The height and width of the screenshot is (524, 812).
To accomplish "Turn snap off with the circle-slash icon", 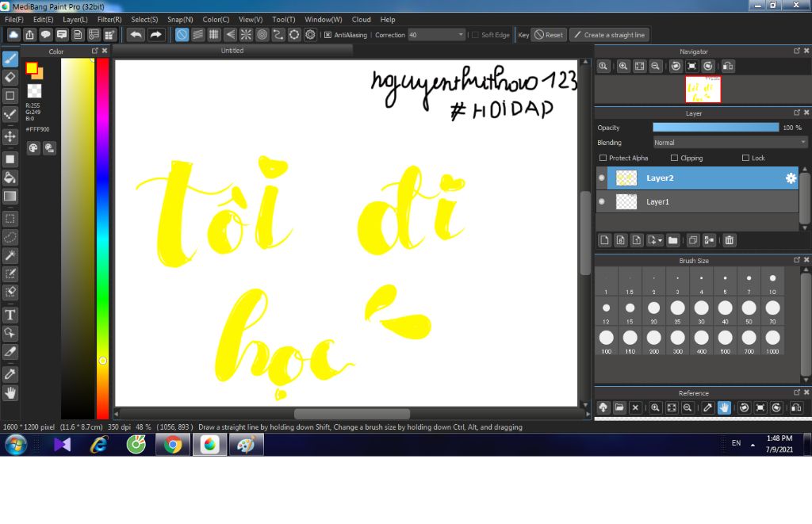I will pyautogui.click(x=182, y=35).
